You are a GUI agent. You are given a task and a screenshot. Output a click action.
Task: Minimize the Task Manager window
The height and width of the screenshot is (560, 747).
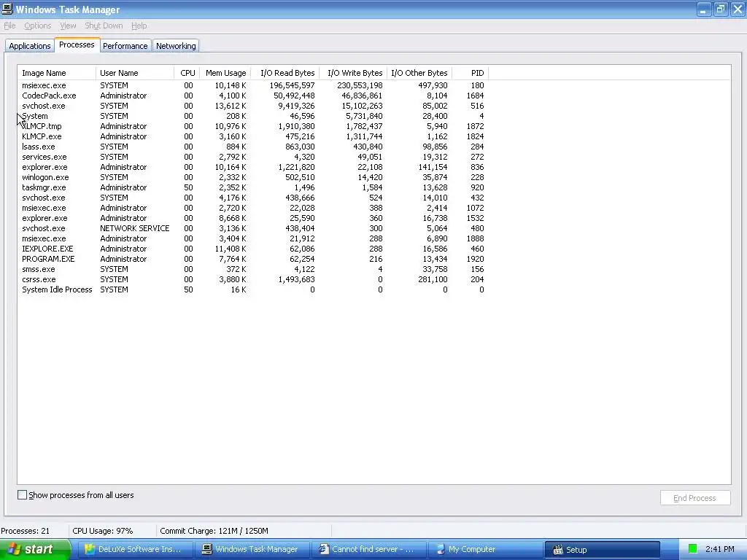pos(703,9)
